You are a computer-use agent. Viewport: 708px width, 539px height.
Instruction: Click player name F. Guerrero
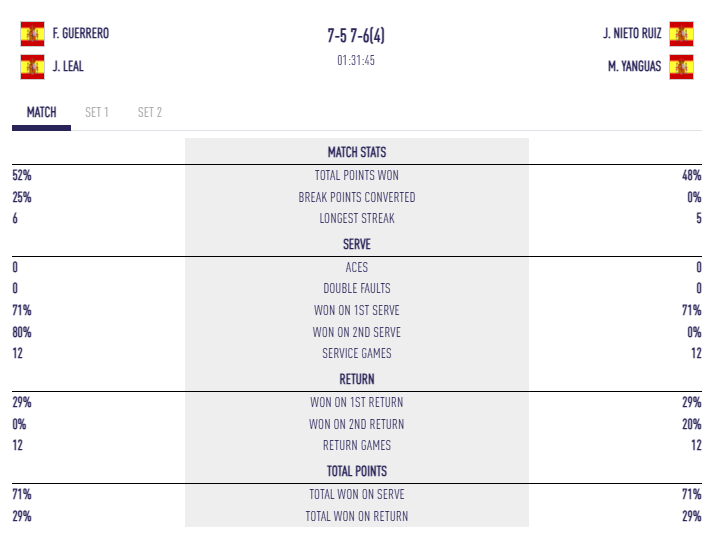point(81,34)
